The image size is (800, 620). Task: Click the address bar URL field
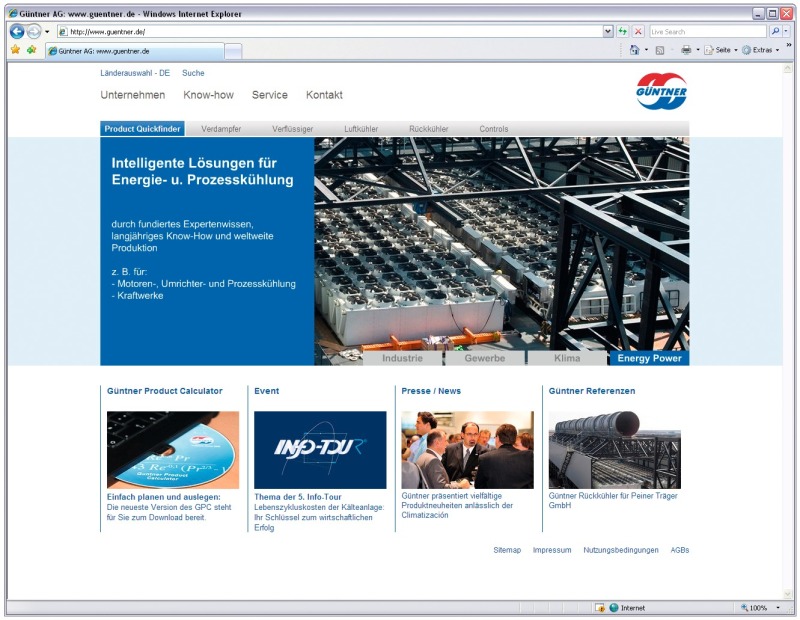coord(329,32)
